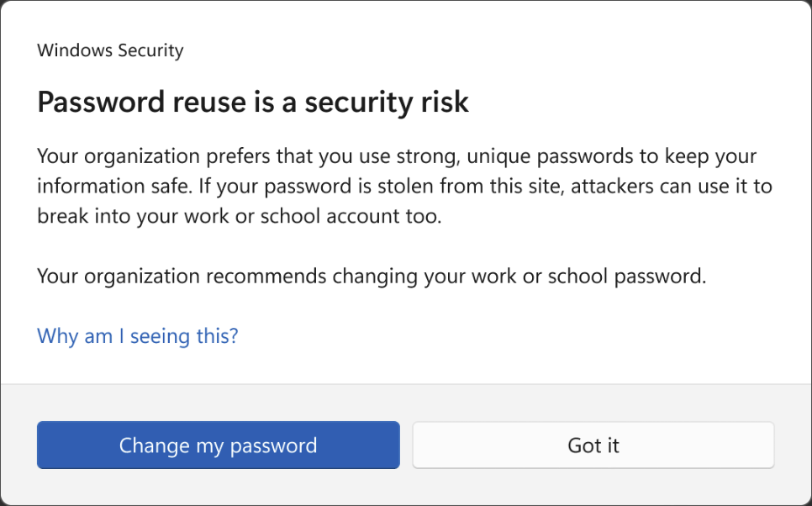Open the Why am I seeing this? link
812x506 pixels.
138,336
